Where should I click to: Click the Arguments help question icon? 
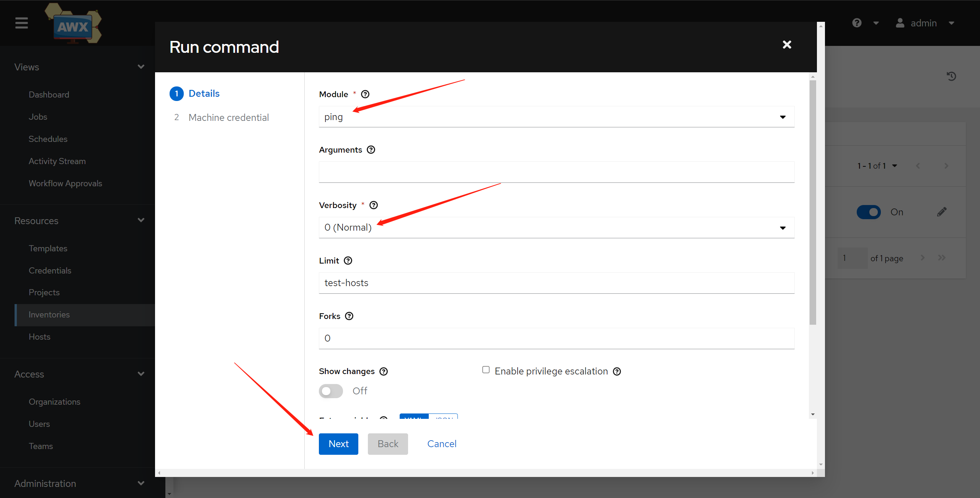(x=371, y=150)
